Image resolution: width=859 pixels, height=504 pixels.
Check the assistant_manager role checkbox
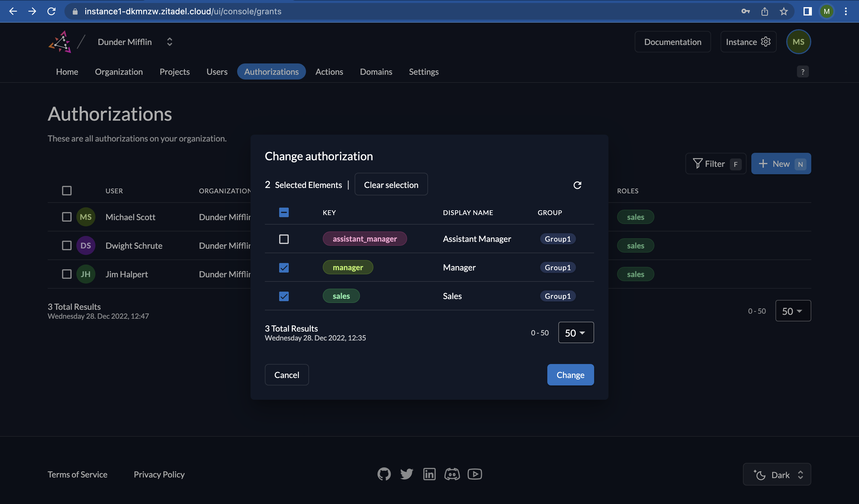click(x=284, y=239)
